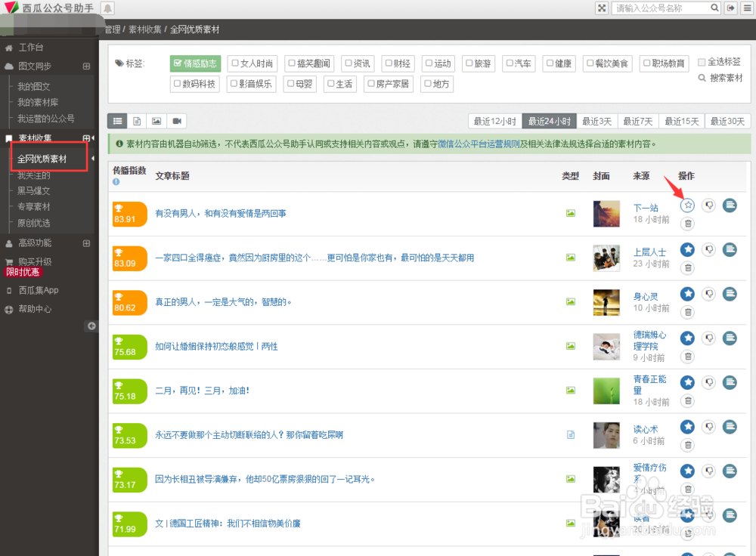The height and width of the screenshot is (556, 756).
Task: Open 黑马爆文 in sidebar
Action: (34, 190)
